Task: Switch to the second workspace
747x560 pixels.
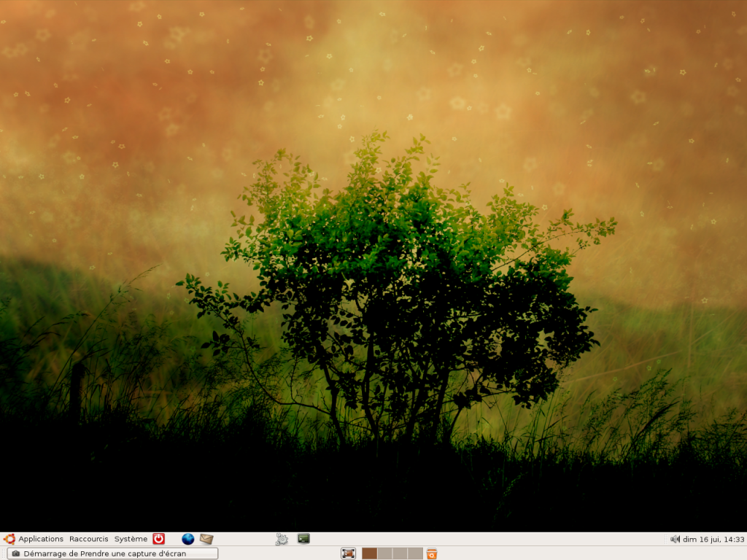Action: [x=384, y=553]
